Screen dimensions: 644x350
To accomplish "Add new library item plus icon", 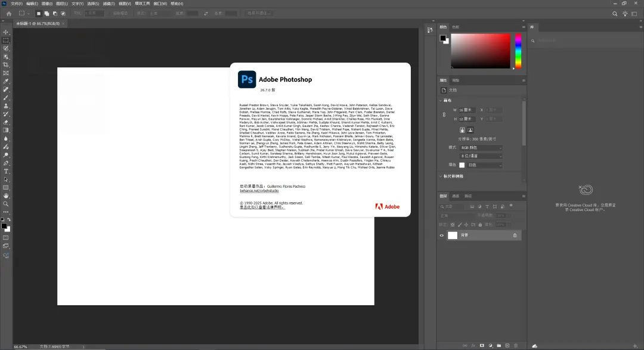I will (x=635, y=346).
